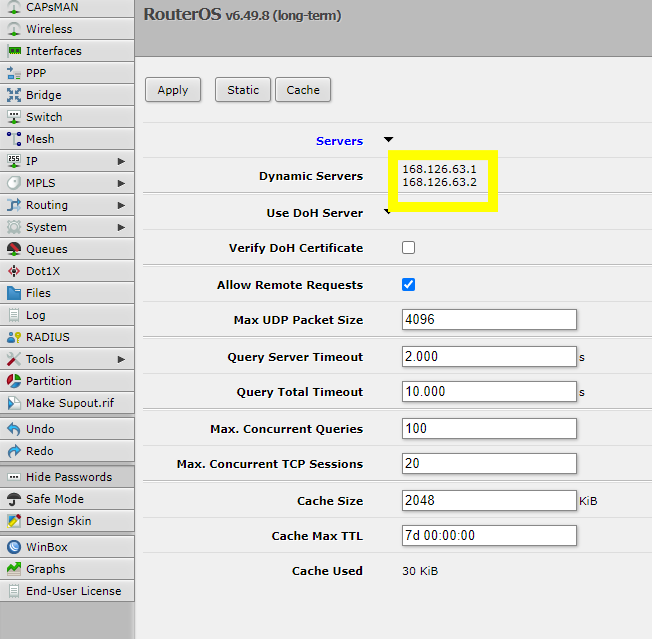
Task: Click the Safe Mode umbrella icon
Action: coord(14,499)
